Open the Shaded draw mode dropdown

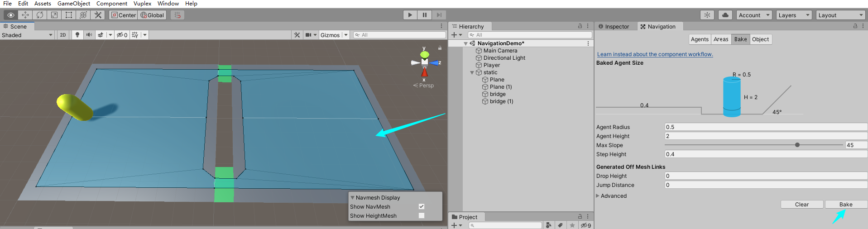[x=27, y=35]
